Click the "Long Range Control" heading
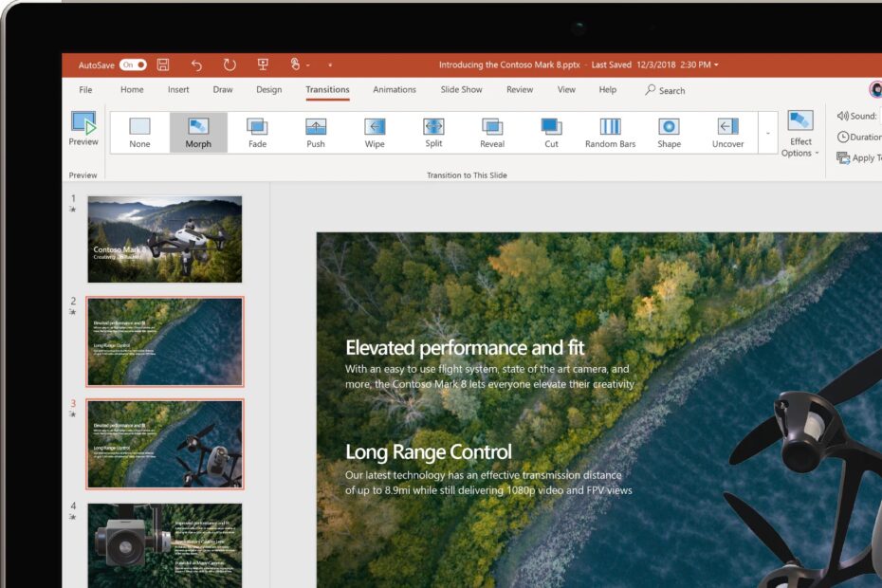Screen dimensions: 882x588 (x=429, y=451)
